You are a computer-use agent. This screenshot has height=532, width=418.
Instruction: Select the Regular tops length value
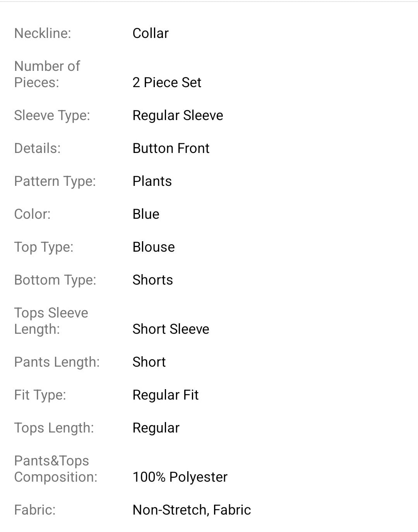[x=156, y=428]
